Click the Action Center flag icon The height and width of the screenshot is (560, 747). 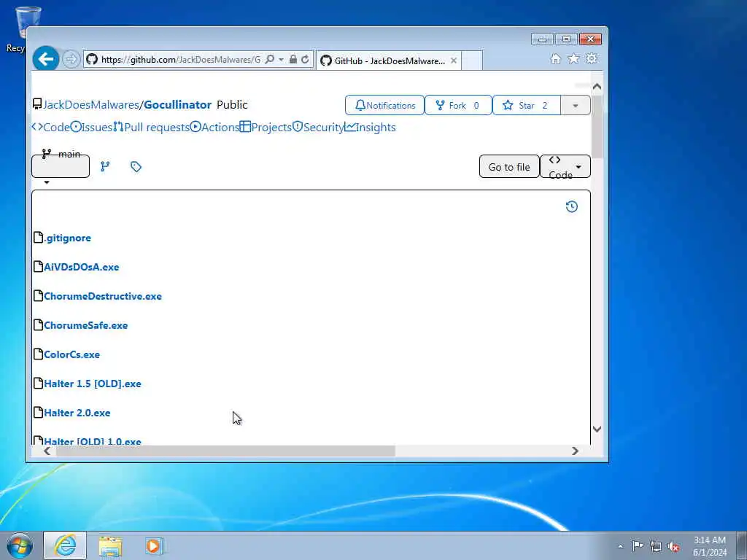pos(638,545)
